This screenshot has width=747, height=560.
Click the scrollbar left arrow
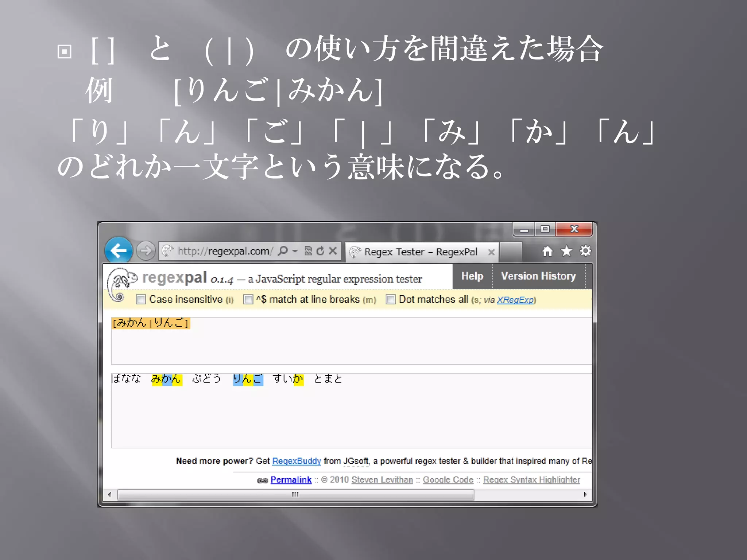(109, 495)
